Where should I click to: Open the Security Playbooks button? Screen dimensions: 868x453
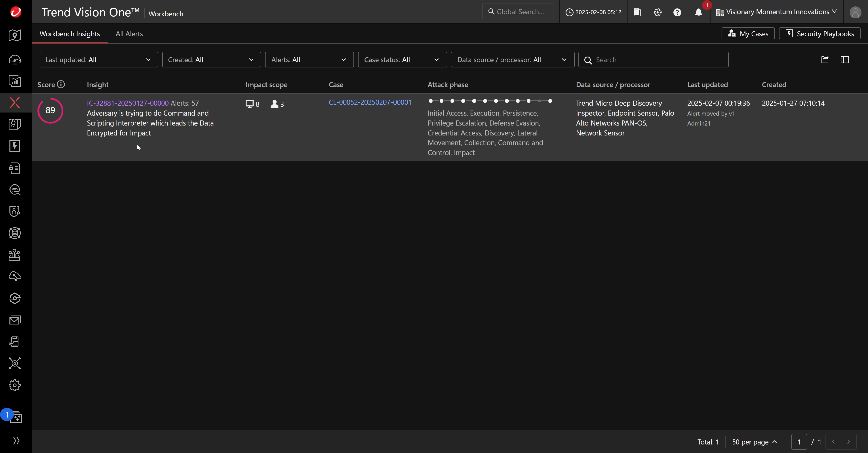click(x=820, y=34)
